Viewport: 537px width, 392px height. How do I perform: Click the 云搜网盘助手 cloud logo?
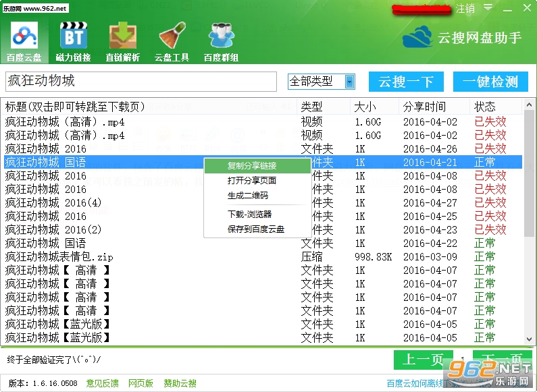417,37
